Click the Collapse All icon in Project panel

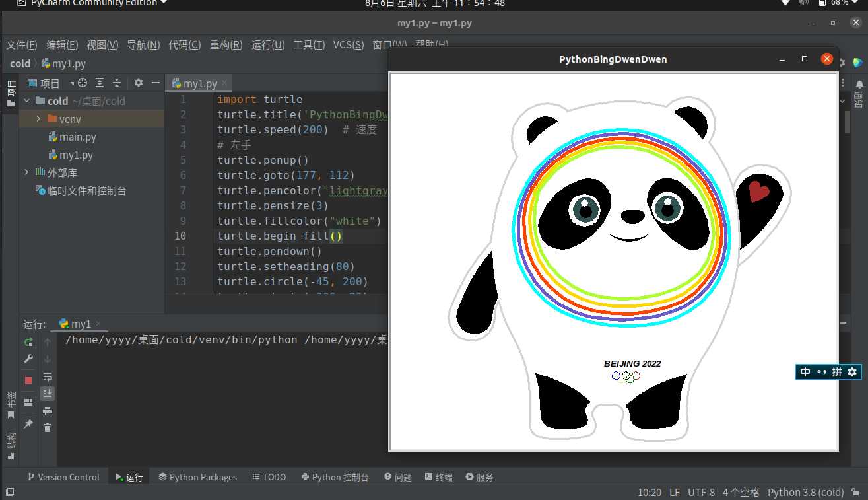tap(117, 83)
